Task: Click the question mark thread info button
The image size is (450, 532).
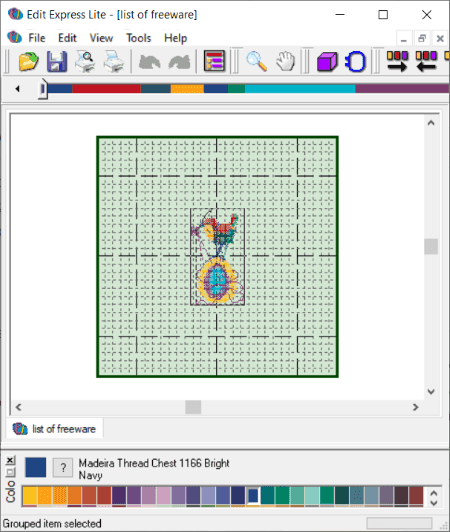Action: point(63,468)
